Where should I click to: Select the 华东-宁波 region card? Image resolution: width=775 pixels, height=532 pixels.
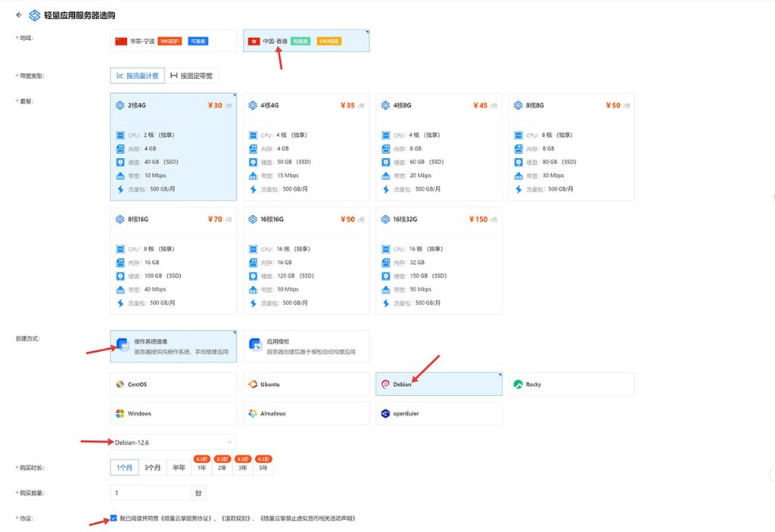point(173,41)
